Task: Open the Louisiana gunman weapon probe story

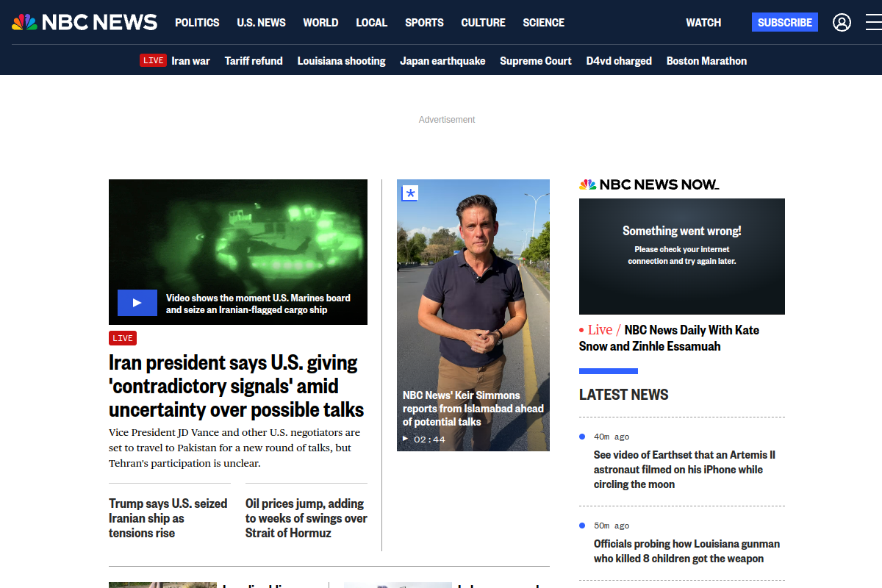Action: coord(686,551)
